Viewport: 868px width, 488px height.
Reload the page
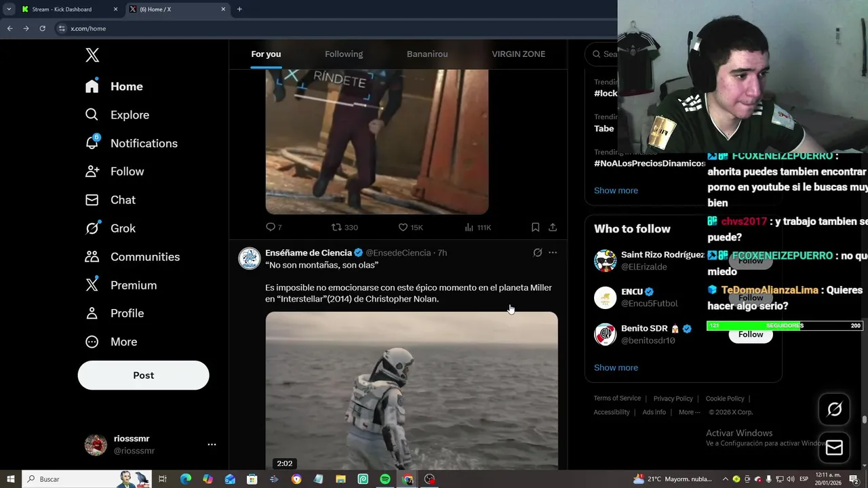(x=42, y=28)
